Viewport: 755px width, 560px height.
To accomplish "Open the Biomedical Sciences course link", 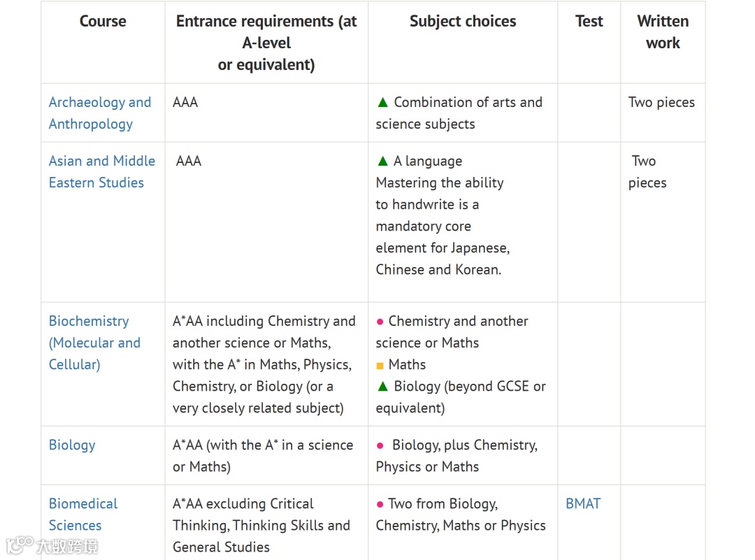I will (82, 515).
